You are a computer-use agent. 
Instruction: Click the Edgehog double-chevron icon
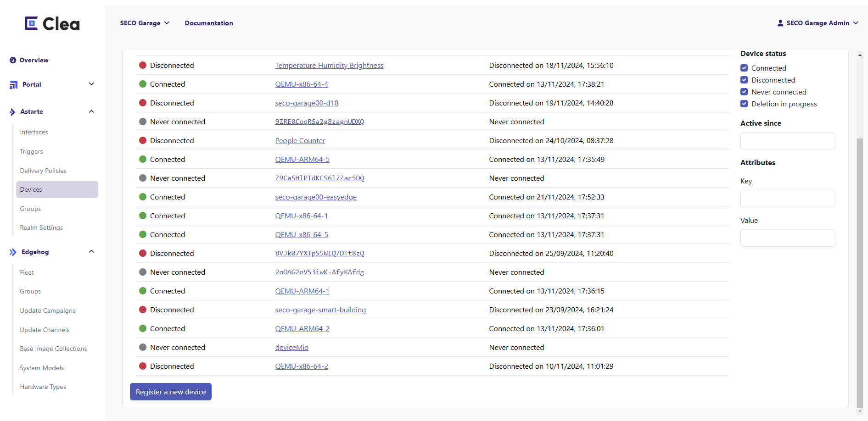[x=13, y=252]
